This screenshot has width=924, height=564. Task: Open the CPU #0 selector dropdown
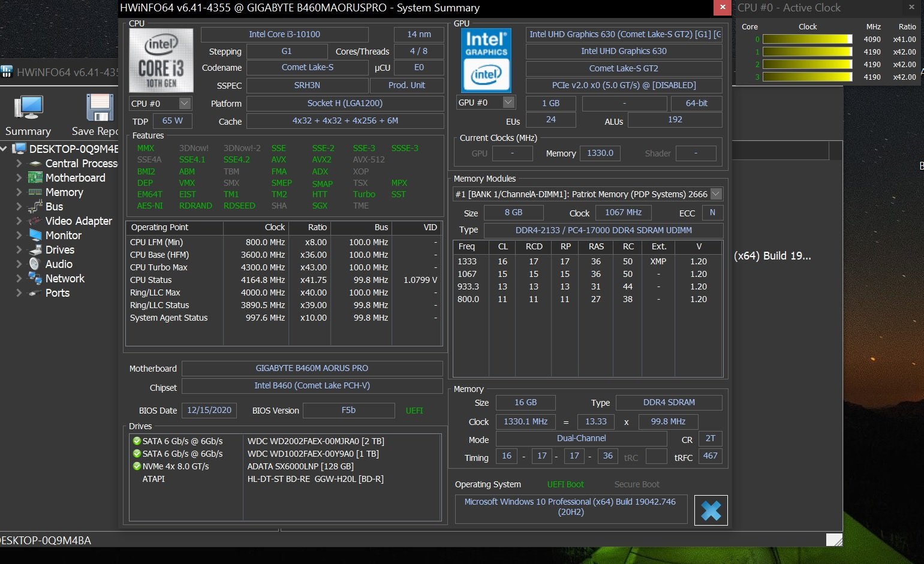(185, 103)
